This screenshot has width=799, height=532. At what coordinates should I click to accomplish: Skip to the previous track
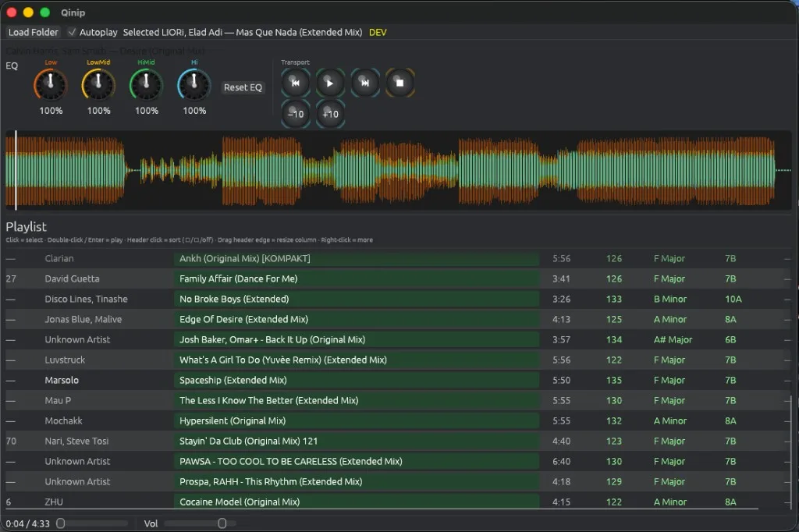click(296, 83)
